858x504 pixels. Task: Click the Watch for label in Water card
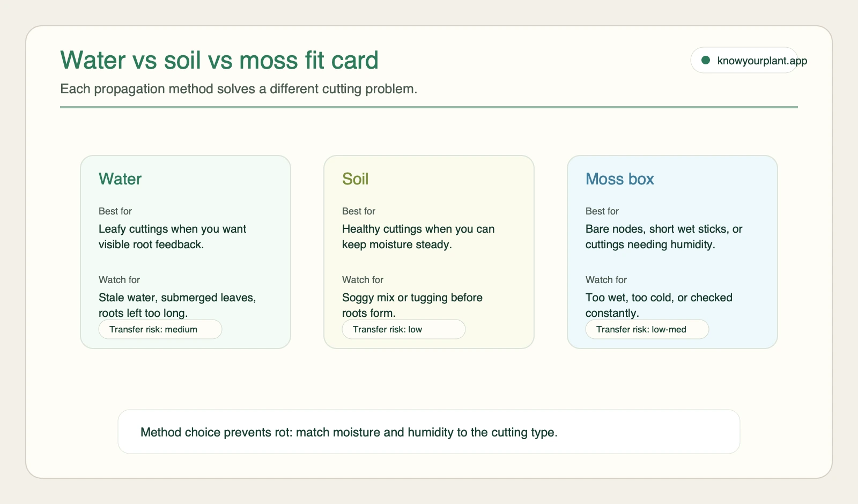coord(119,280)
